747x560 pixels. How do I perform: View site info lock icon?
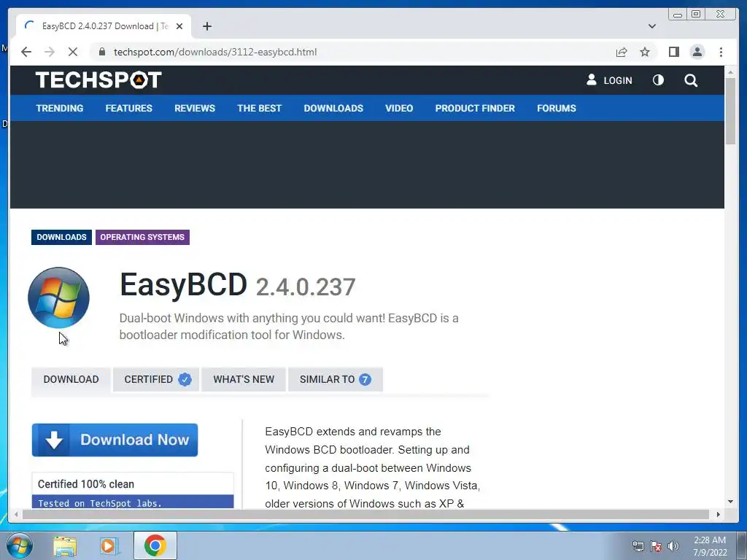click(x=102, y=52)
